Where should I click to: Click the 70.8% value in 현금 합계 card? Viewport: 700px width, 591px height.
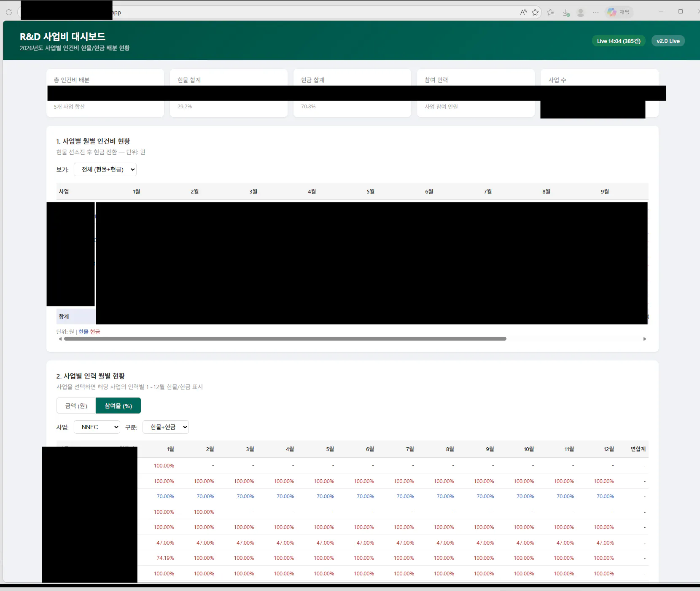pyautogui.click(x=308, y=107)
